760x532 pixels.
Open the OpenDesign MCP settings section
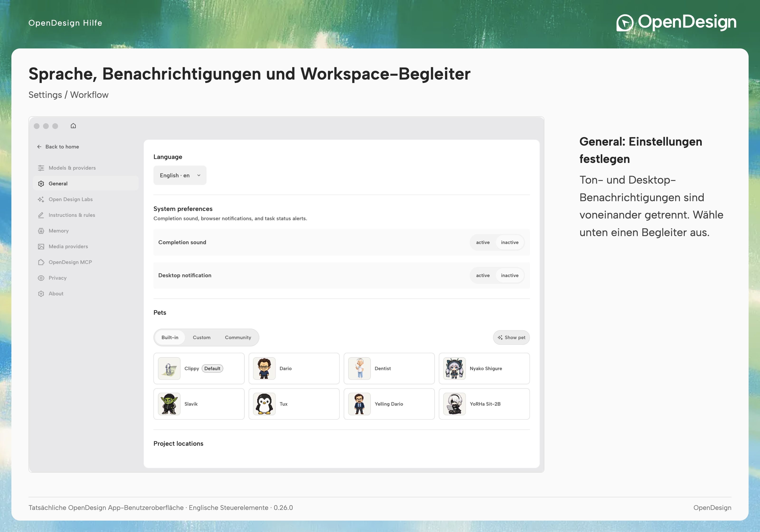click(x=86, y=262)
